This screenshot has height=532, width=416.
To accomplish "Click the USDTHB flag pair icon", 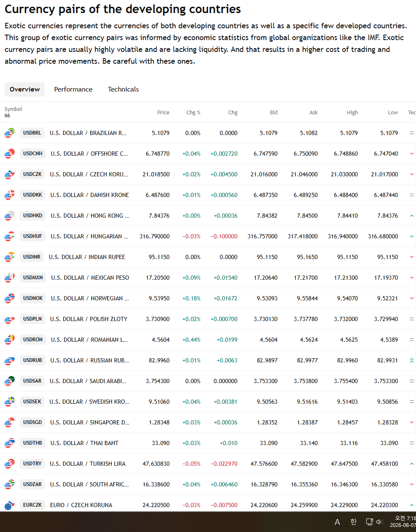I will click(10, 443).
